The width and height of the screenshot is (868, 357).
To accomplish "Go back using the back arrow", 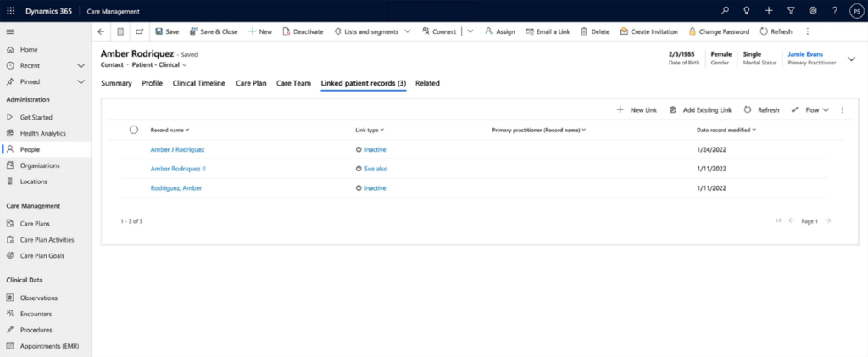I will click(x=102, y=31).
